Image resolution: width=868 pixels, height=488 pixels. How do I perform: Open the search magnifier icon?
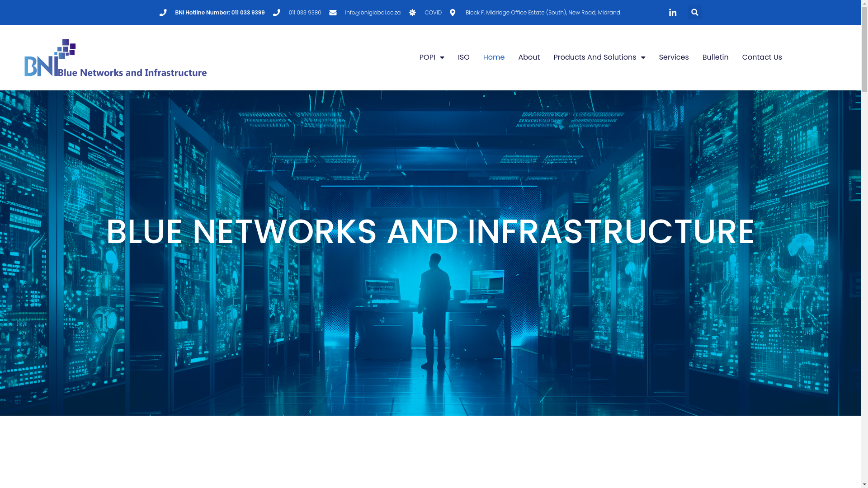695,12
